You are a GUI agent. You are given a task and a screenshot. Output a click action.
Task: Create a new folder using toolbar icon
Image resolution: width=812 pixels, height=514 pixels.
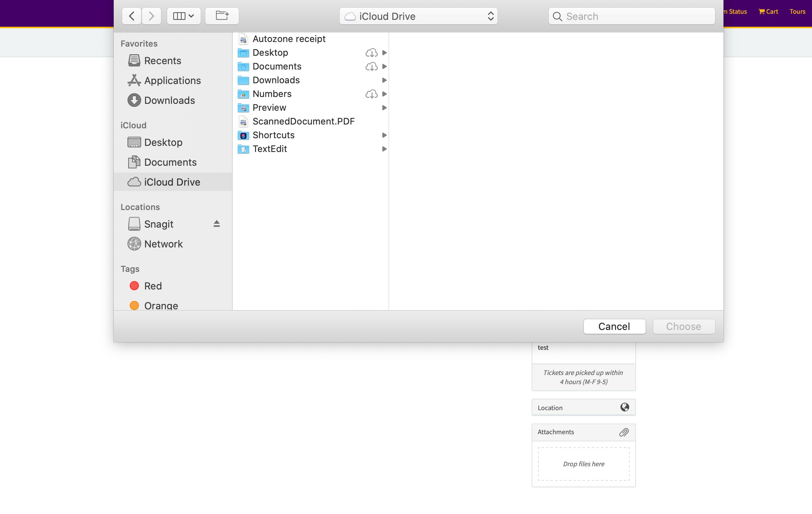pos(222,16)
